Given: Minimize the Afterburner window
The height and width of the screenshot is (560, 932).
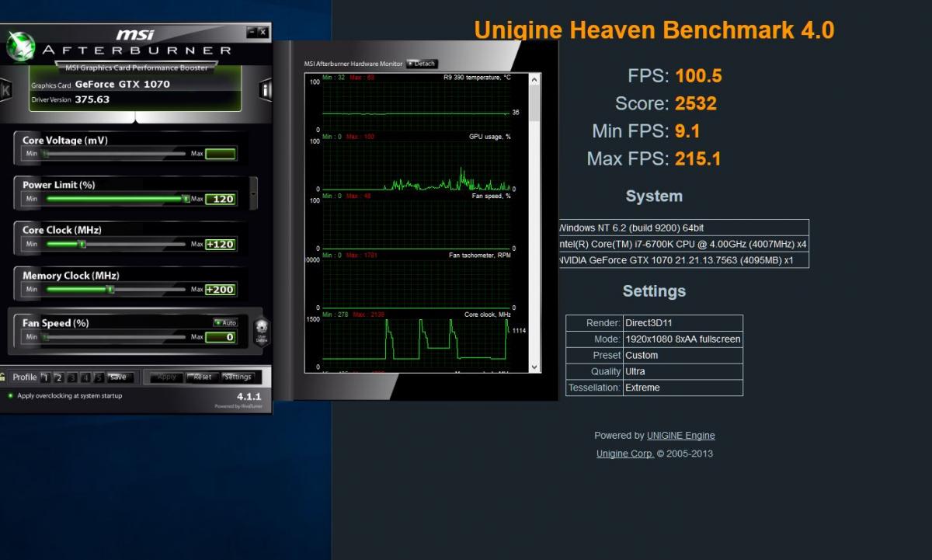Looking at the screenshot, I should click(251, 32).
